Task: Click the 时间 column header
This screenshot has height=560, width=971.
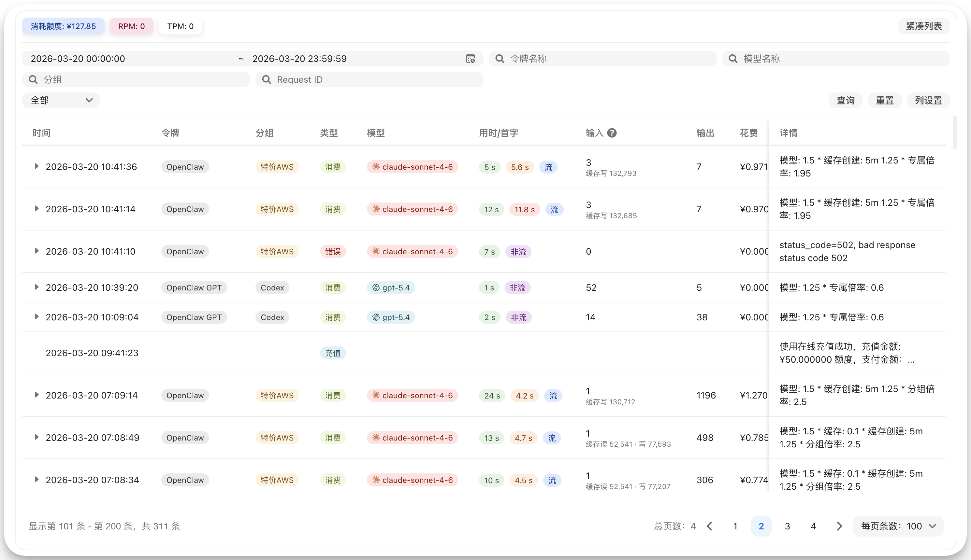Action: [x=42, y=133]
